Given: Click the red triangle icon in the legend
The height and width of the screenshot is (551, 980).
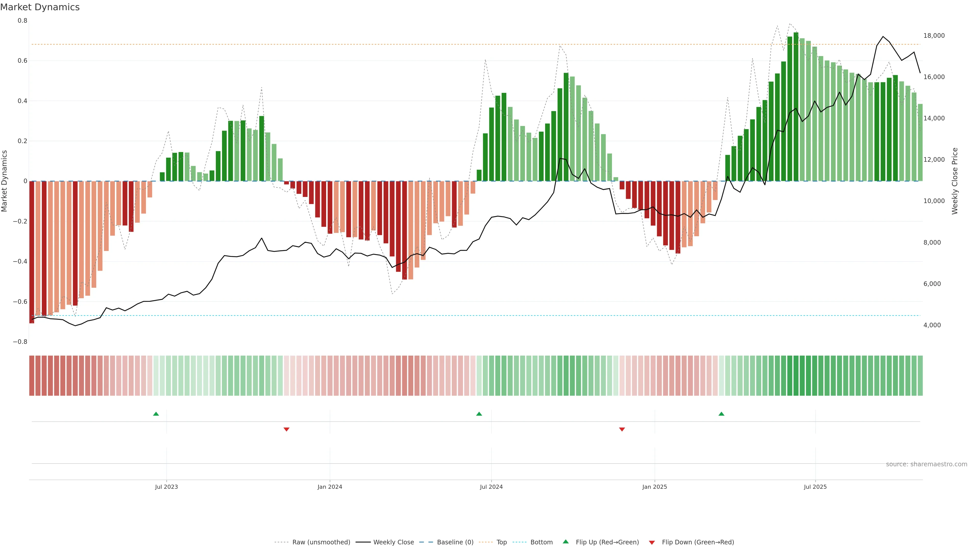Looking at the screenshot, I should tap(652, 542).
